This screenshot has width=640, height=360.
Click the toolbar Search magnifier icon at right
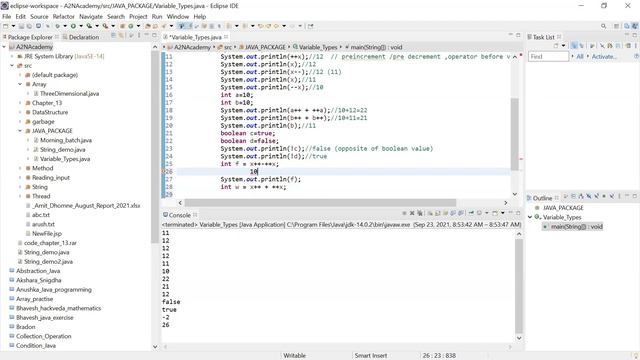(603, 26)
